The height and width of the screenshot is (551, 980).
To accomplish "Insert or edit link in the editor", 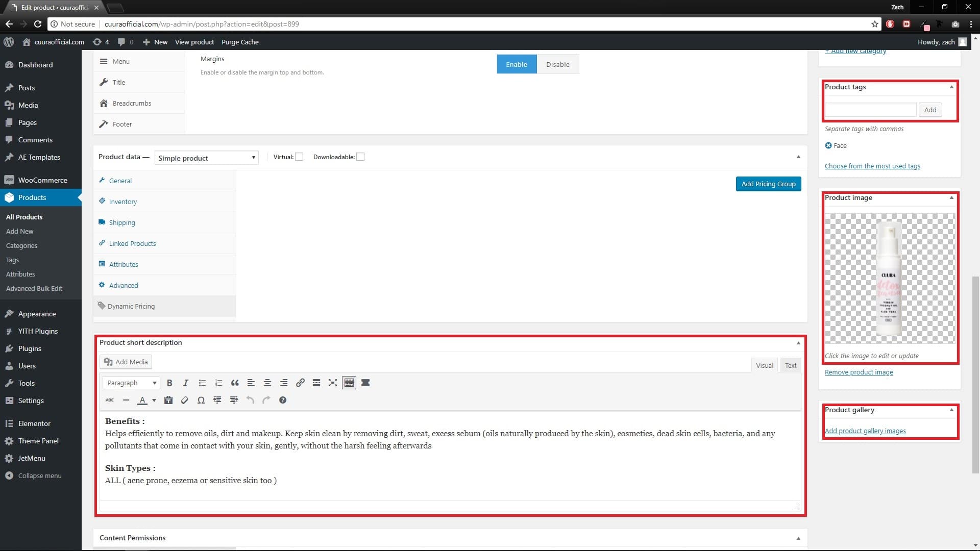I will click(300, 383).
